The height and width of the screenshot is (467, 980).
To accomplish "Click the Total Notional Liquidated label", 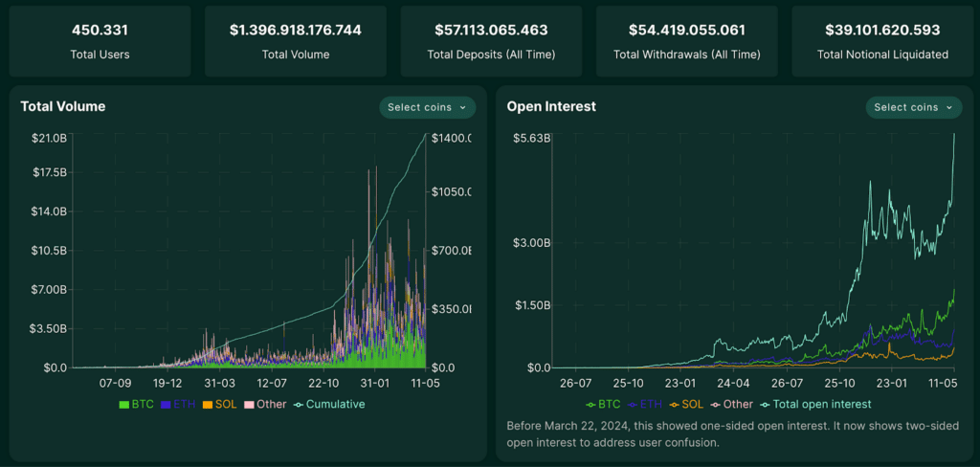I will (882, 55).
